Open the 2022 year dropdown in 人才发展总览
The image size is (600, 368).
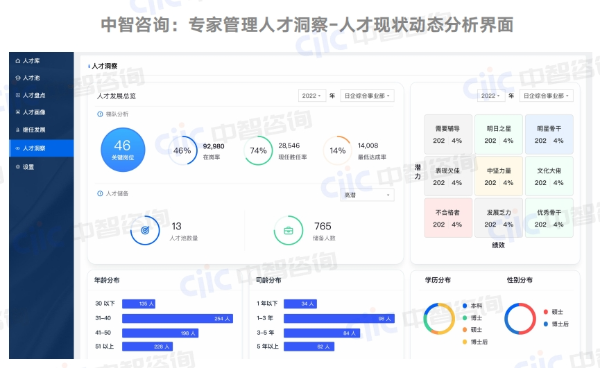coord(311,96)
